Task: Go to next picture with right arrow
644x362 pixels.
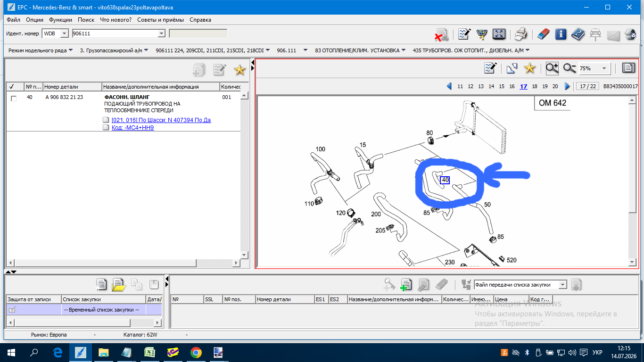Action: [x=567, y=86]
